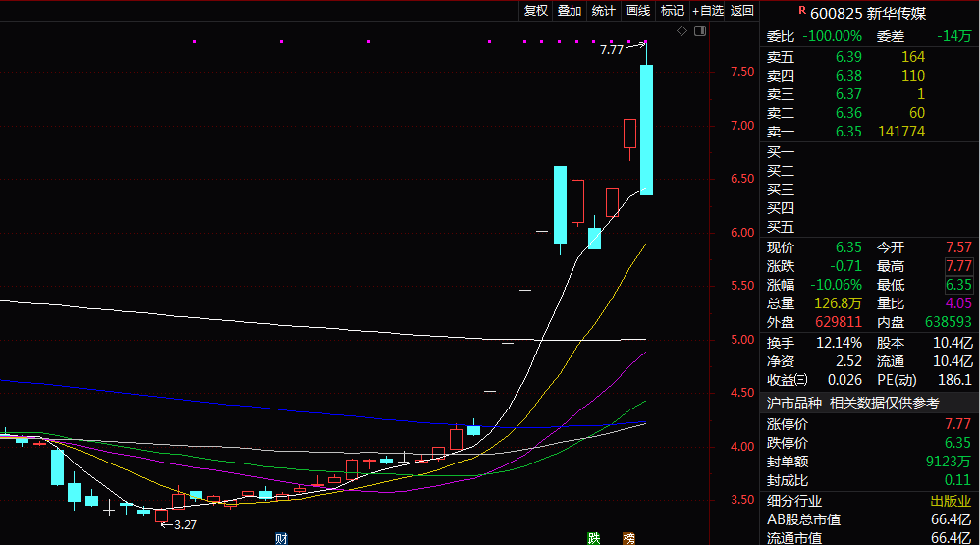Click the PE(动) value 186.1

click(955, 380)
